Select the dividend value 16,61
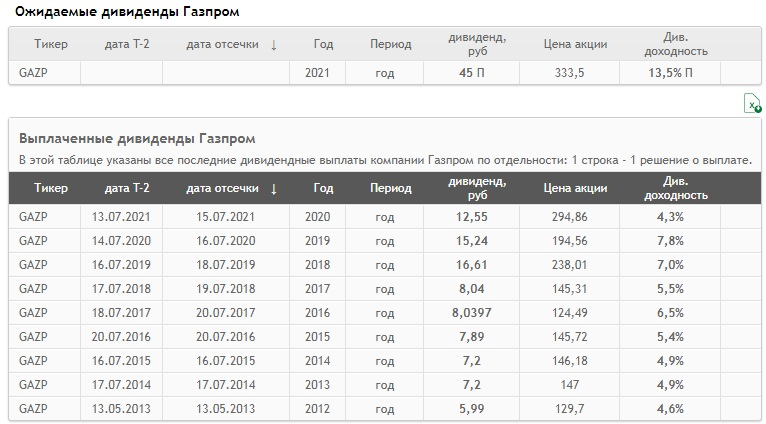 471,265
